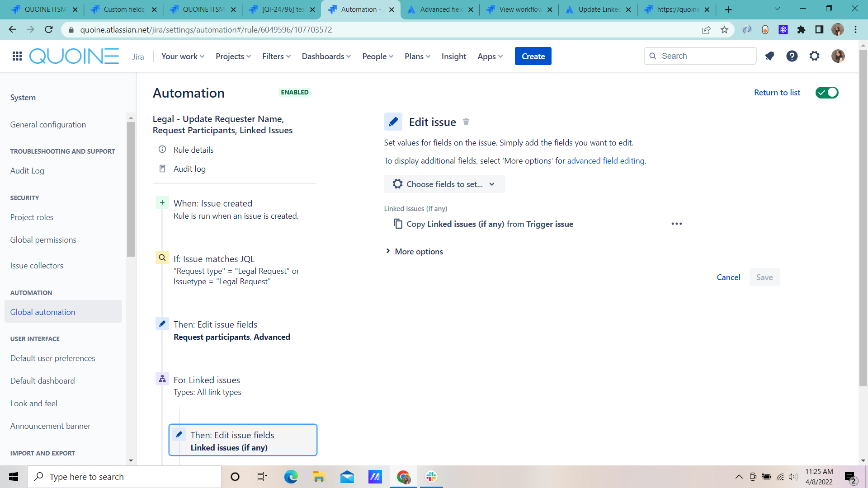Open the notifications icon in the header
Viewport: 868px width, 488px height.
[x=769, y=56]
